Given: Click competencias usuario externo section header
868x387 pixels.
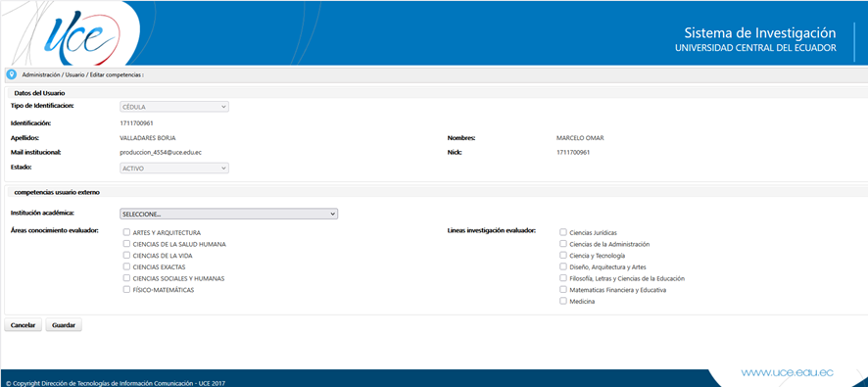Looking at the screenshot, I should click(57, 192).
